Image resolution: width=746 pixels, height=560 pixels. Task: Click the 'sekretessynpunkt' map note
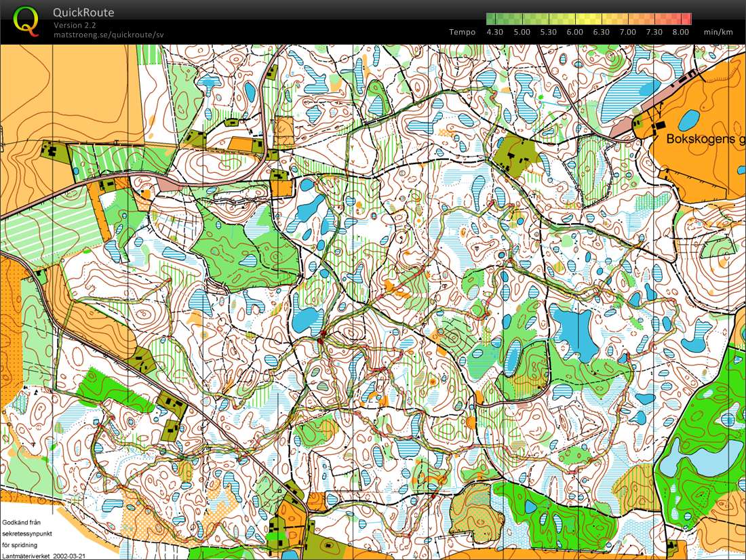[26, 534]
